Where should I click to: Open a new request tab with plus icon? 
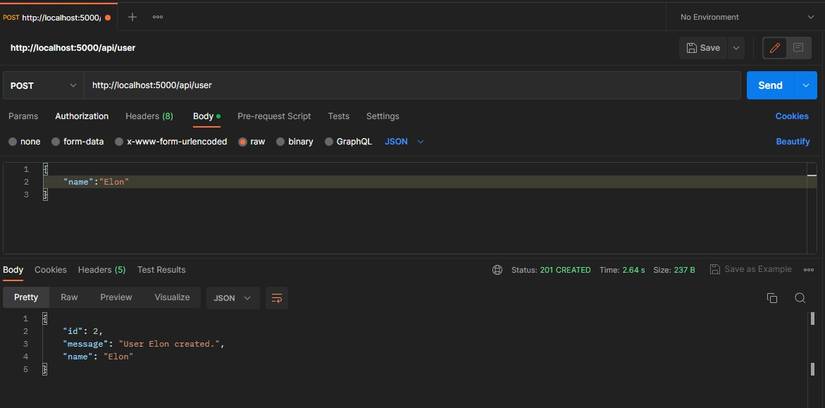[x=132, y=17]
